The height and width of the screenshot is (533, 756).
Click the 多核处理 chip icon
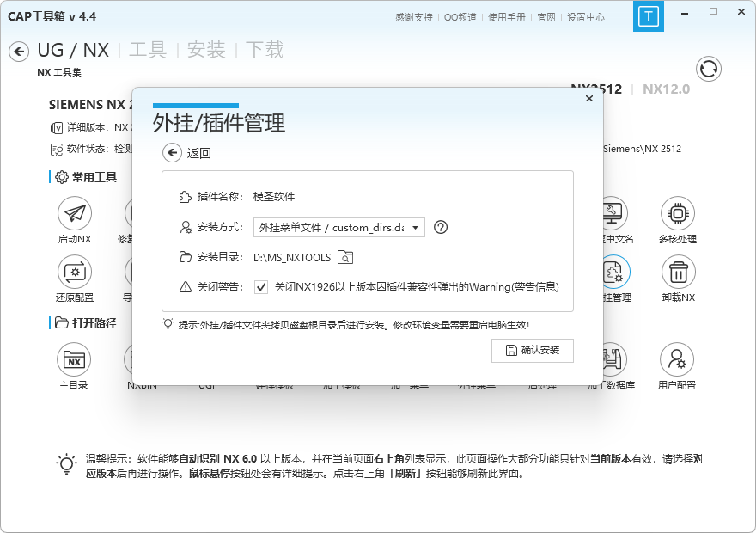678,213
